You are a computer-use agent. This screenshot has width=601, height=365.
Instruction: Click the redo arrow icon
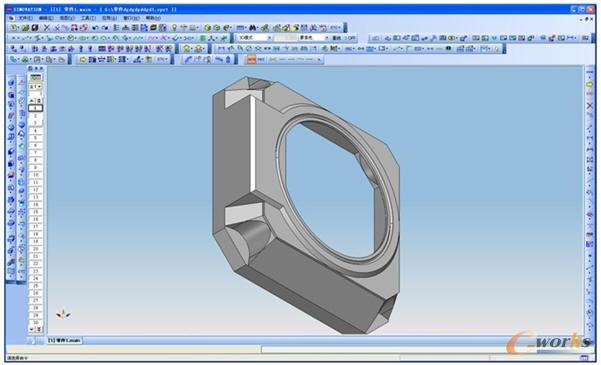[104, 28]
